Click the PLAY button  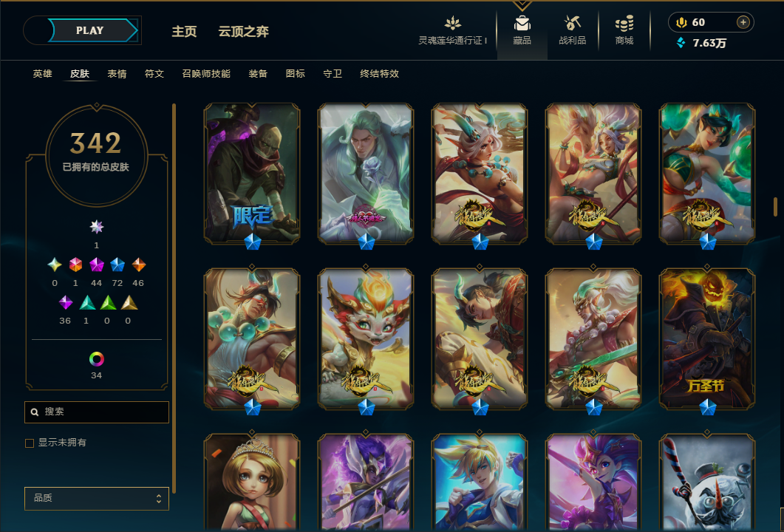tap(89, 30)
